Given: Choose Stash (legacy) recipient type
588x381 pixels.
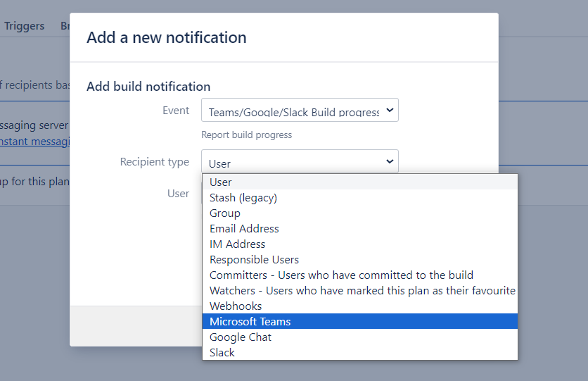Looking at the screenshot, I should click(243, 197).
